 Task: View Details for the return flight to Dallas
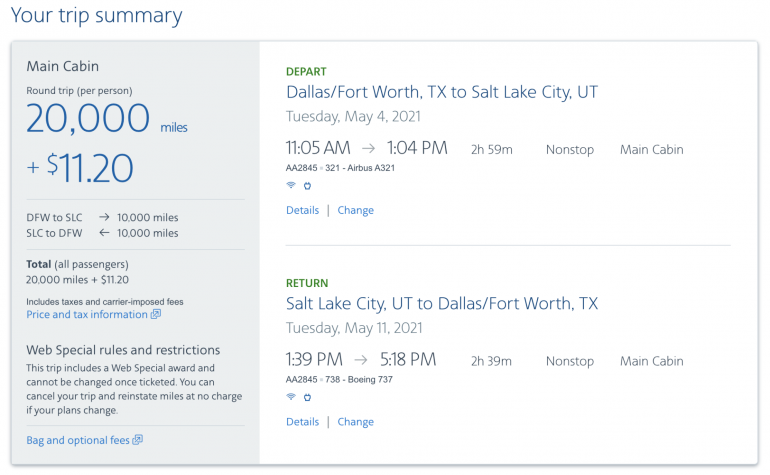click(302, 422)
